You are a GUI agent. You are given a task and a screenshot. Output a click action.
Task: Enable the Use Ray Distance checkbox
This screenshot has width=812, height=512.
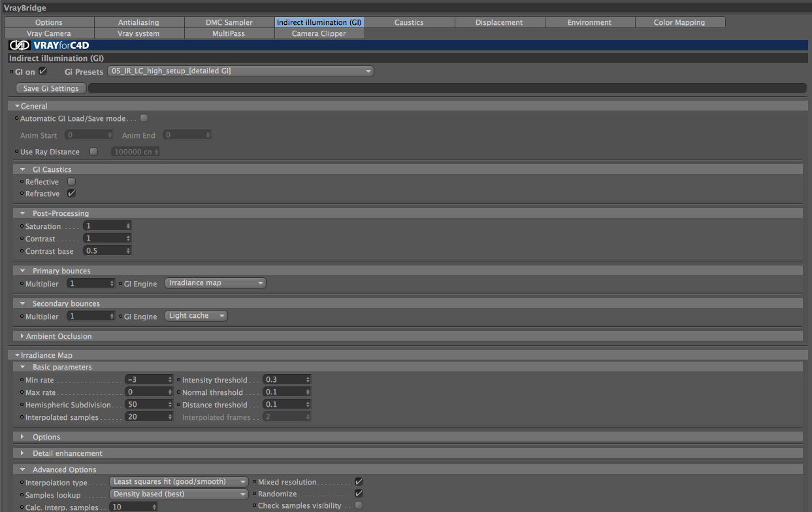pos(93,152)
